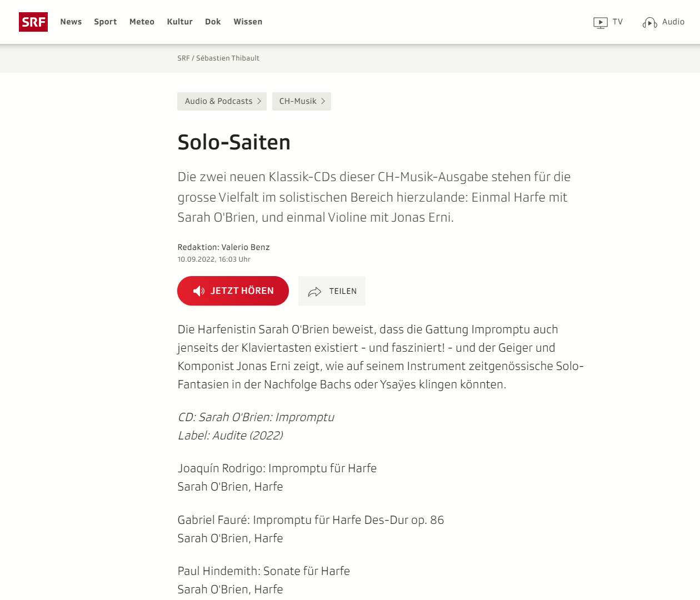Click the TV label in header
This screenshot has width=700, height=600.
coord(618,22)
